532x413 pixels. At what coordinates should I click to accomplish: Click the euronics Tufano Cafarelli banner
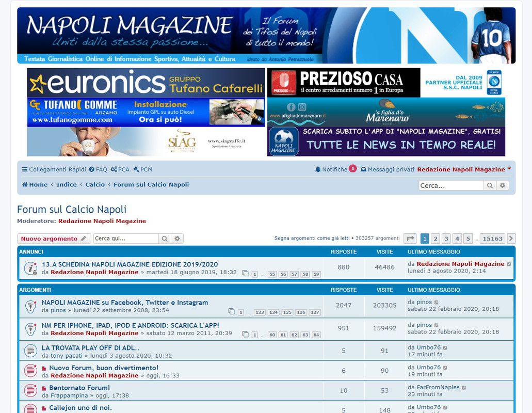[x=146, y=83]
